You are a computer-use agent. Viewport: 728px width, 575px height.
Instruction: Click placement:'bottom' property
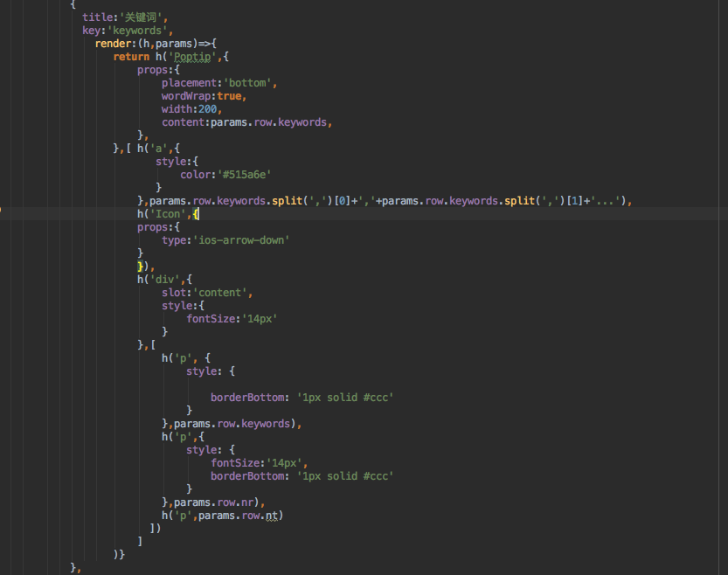(219, 83)
